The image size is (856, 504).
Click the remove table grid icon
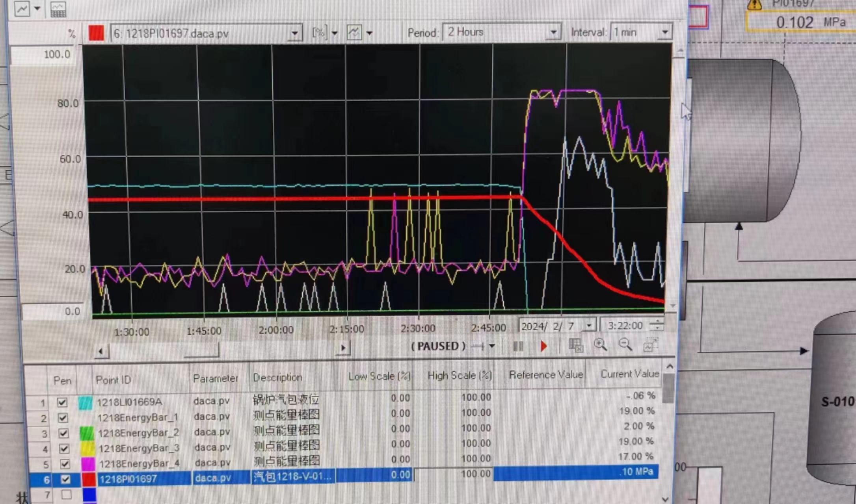575,345
